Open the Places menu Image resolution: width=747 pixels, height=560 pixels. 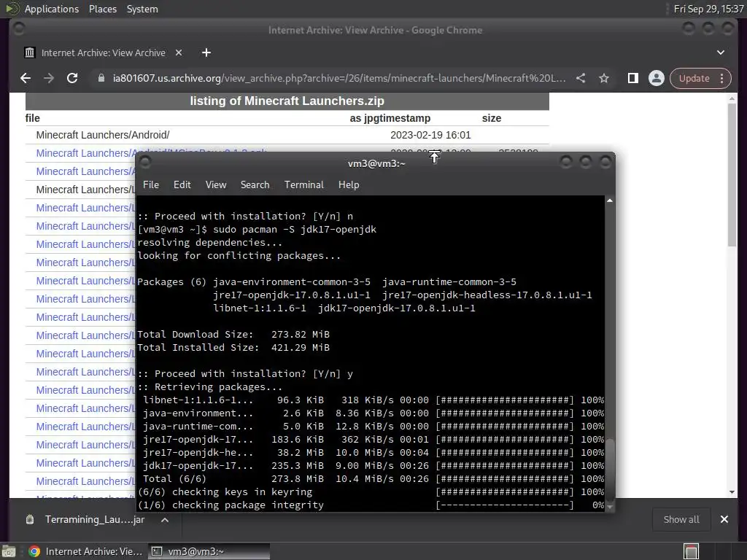click(x=103, y=9)
